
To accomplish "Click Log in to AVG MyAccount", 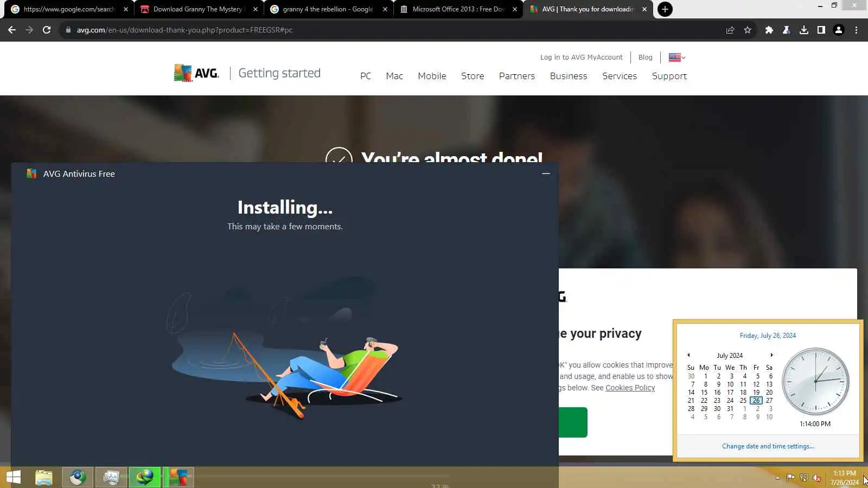I will pyautogui.click(x=582, y=57).
